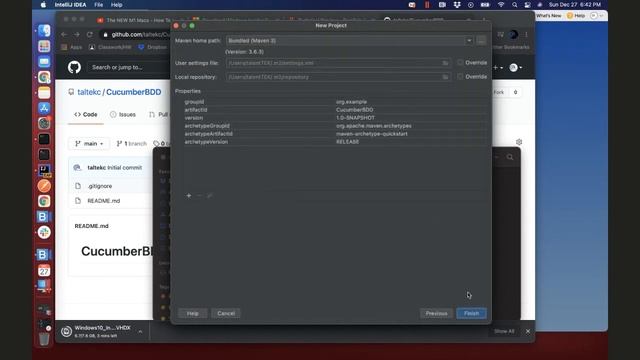Open the GitHub profile avatar dropdown

[516, 68]
